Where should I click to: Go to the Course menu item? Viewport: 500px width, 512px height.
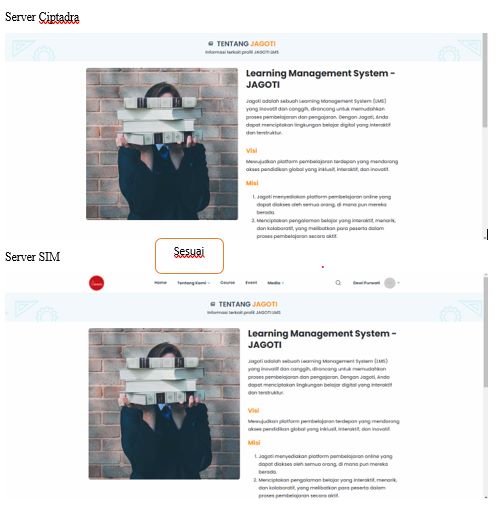[227, 283]
